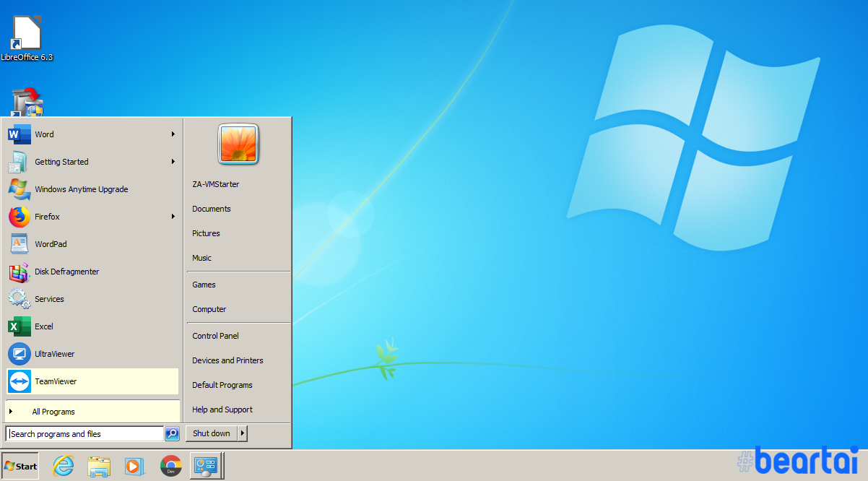Click the user account flower picture
Viewport: 868px width, 481px height.
[238, 144]
